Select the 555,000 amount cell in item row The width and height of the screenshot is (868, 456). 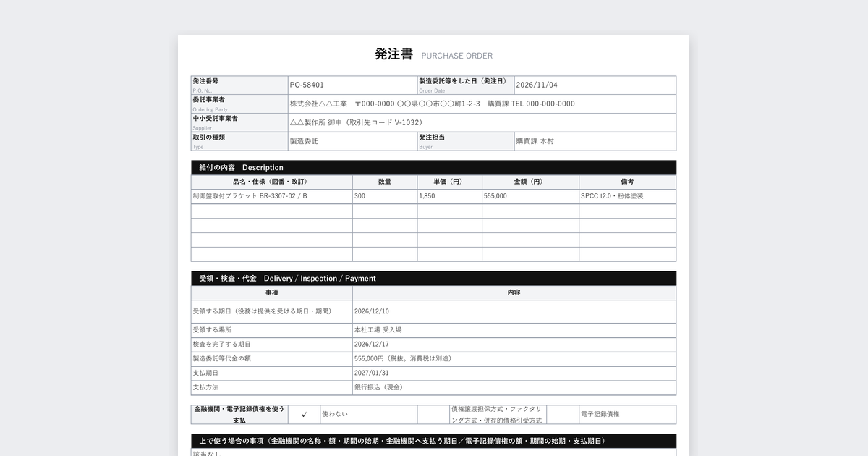tap(530, 196)
